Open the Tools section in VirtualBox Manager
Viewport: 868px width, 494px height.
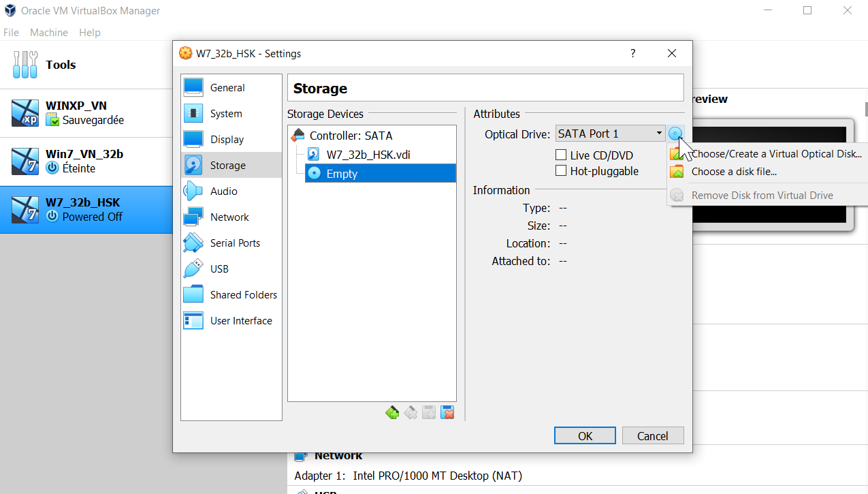[x=85, y=65]
